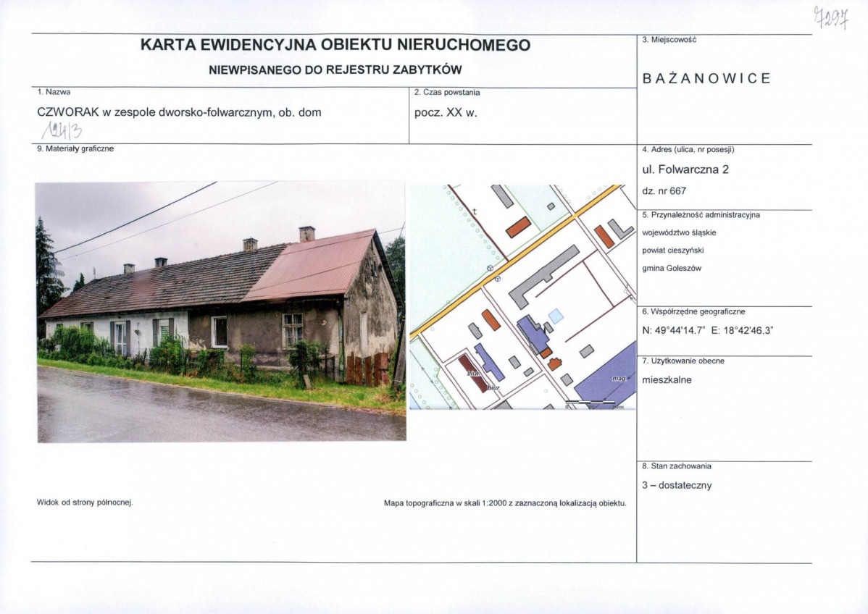The image size is (868, 614).
Task: Select the value 'mieszkalne'
Action: (x=667, y=380)
